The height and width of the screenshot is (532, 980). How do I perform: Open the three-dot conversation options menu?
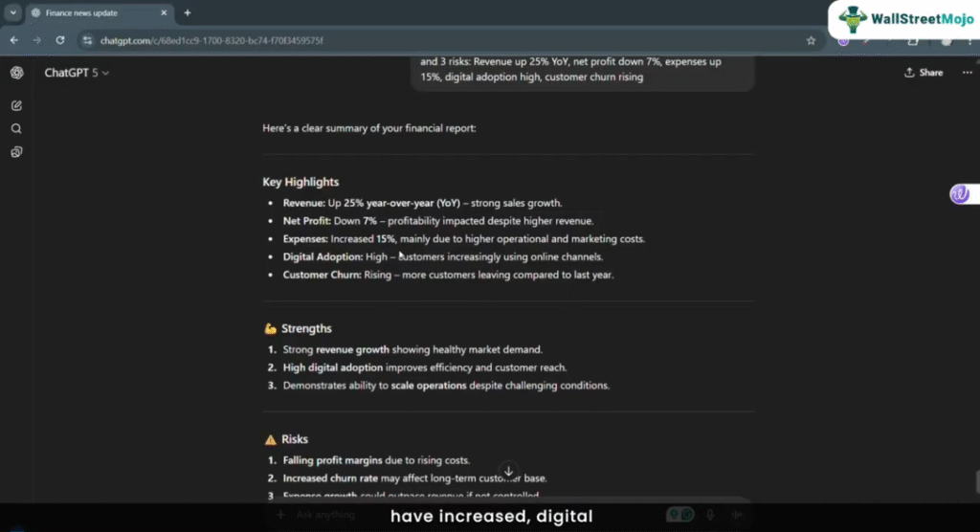point(967,73)
